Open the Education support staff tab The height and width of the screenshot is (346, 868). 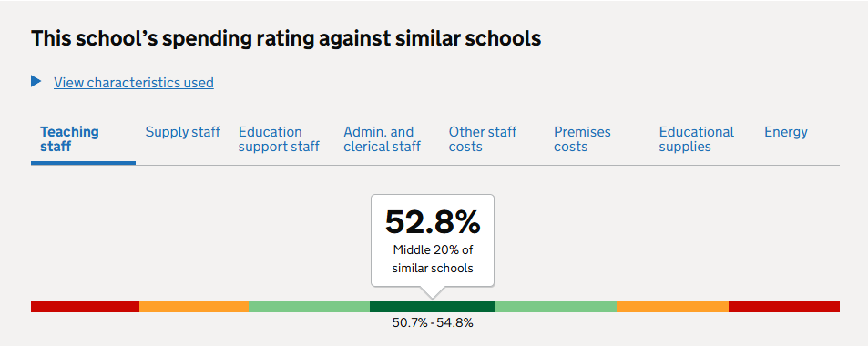click(x=279, y=139)
